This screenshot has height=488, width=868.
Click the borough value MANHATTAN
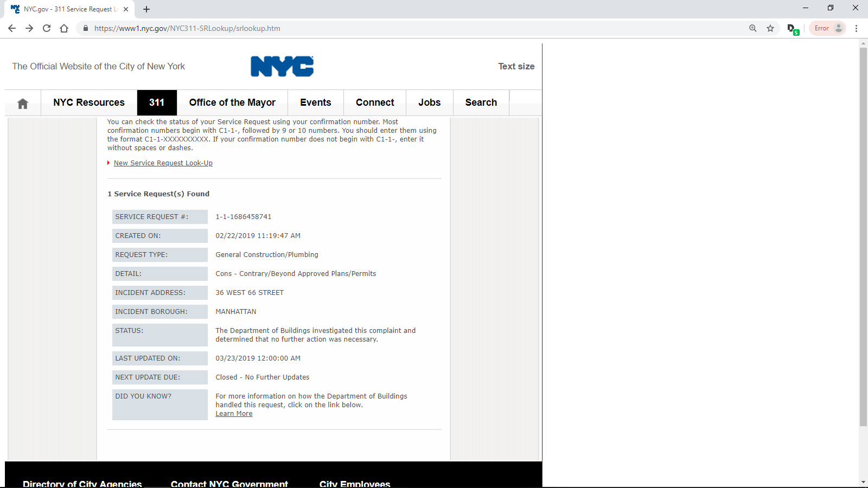236,312
